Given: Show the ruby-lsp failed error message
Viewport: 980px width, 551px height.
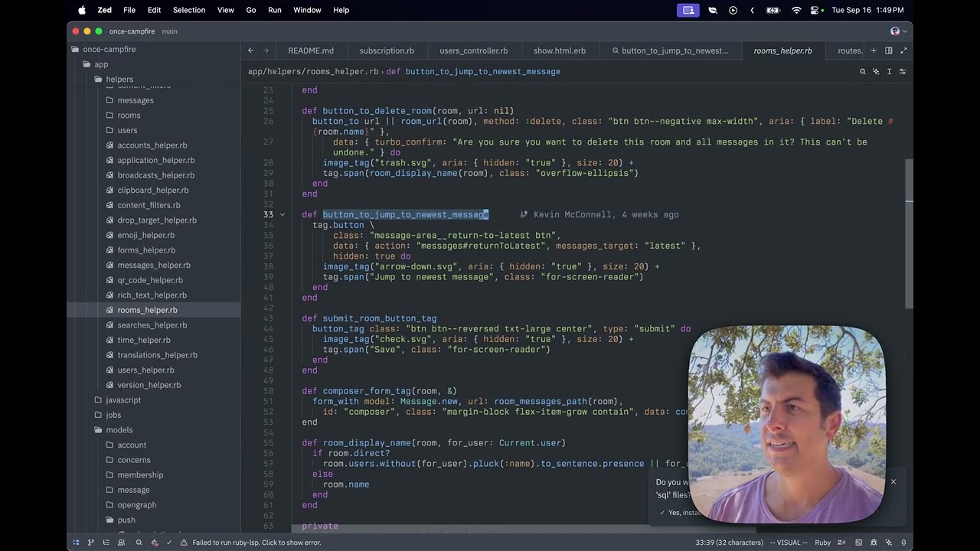Looking at the screenshot, I should pyautogui.click(x=256, y=543).
